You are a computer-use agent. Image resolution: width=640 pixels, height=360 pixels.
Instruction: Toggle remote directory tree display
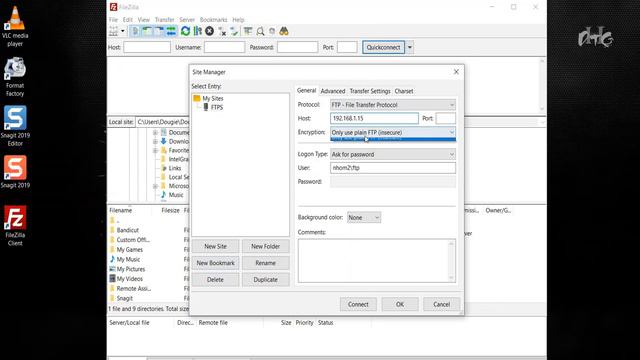(159, 31)
